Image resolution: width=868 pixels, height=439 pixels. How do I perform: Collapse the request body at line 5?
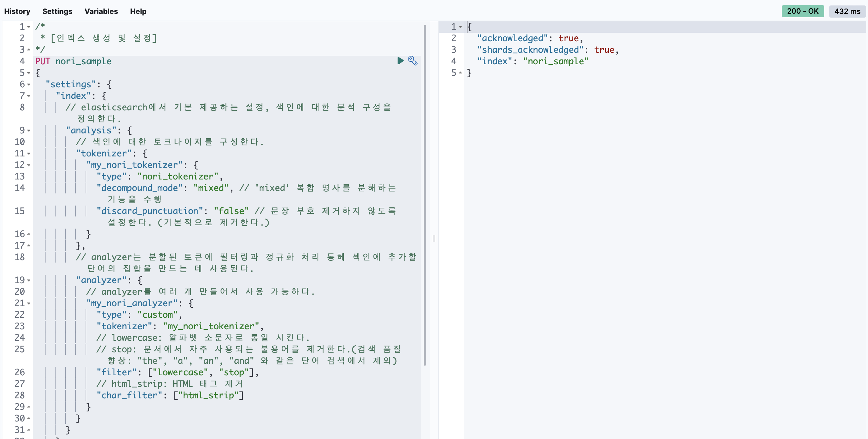[x=29, y=73]
